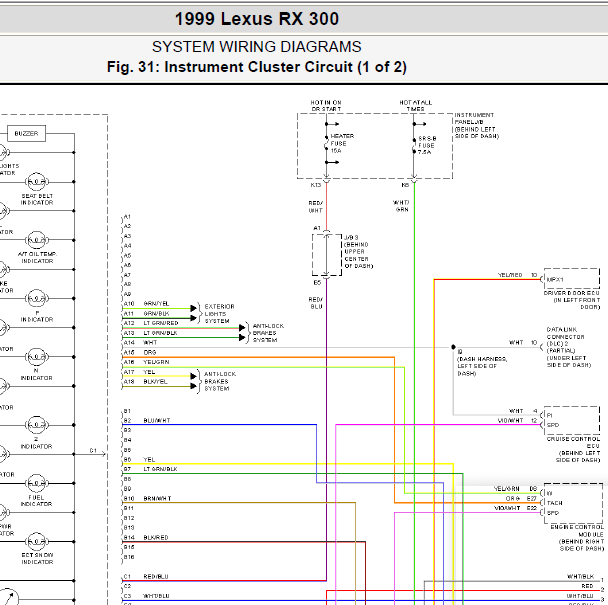Click the "WHT/BLK" wire label at bottom right
The image size is (608, 605).
580,577
